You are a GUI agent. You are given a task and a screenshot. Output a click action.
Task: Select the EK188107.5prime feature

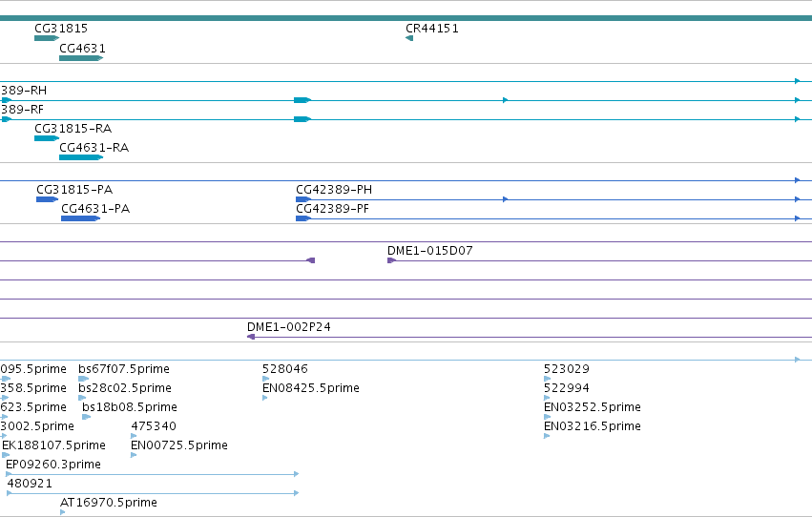pyautogui.click(x=6, y=455)
